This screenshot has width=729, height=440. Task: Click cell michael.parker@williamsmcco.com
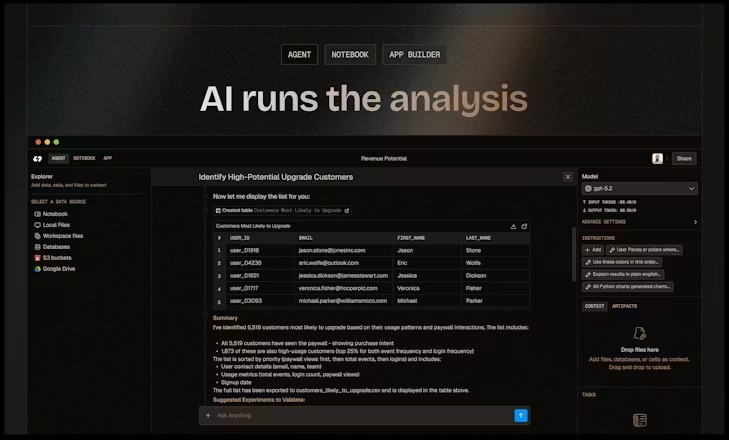coord(343,301)
